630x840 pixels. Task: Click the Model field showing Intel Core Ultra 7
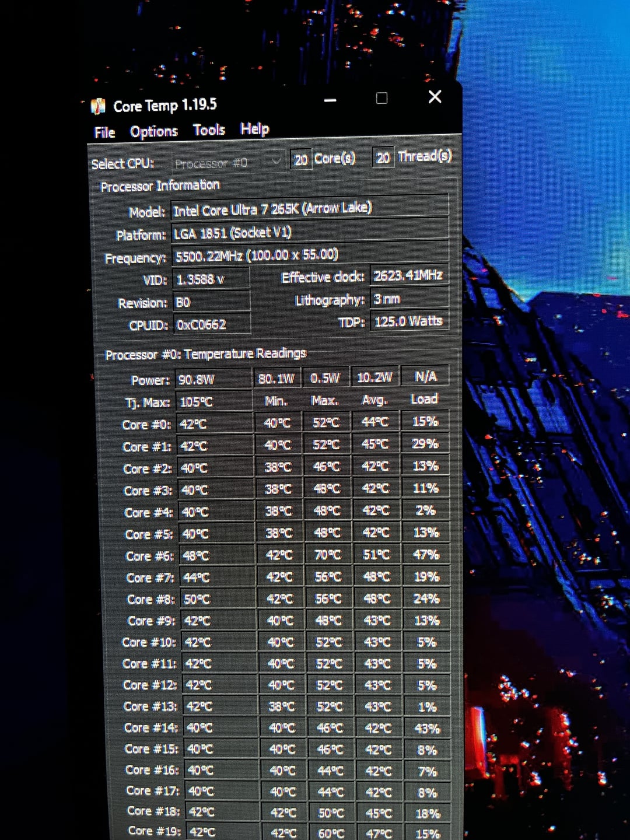coord(309,209)
